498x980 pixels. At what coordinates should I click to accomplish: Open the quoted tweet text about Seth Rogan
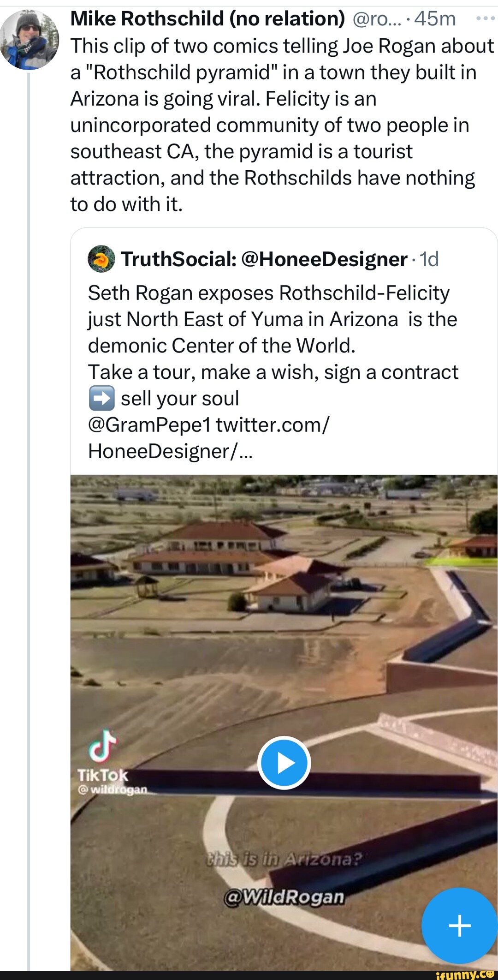pos(273,372)
